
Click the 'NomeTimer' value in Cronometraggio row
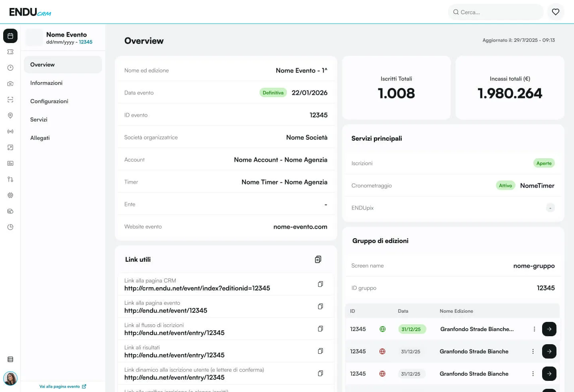click(537, 186)
